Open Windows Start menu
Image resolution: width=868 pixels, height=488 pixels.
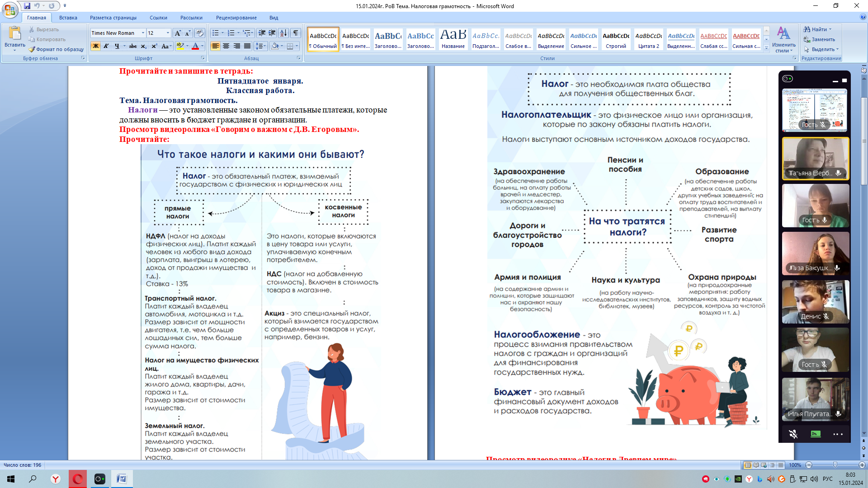coord(11,479)
